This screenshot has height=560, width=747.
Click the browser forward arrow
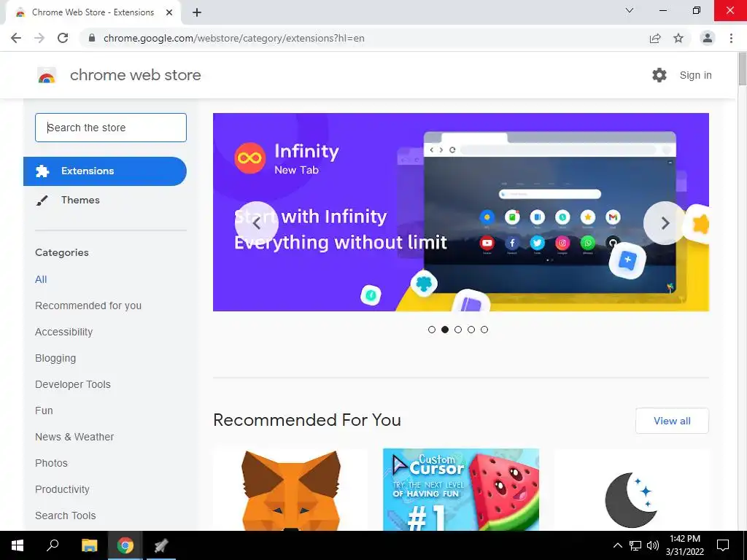[39, 38]
